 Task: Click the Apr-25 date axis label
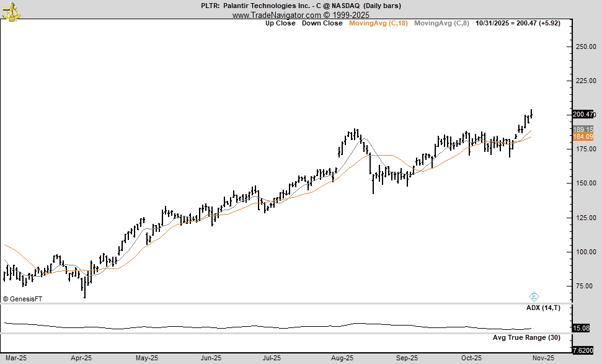tap(81, 358)
